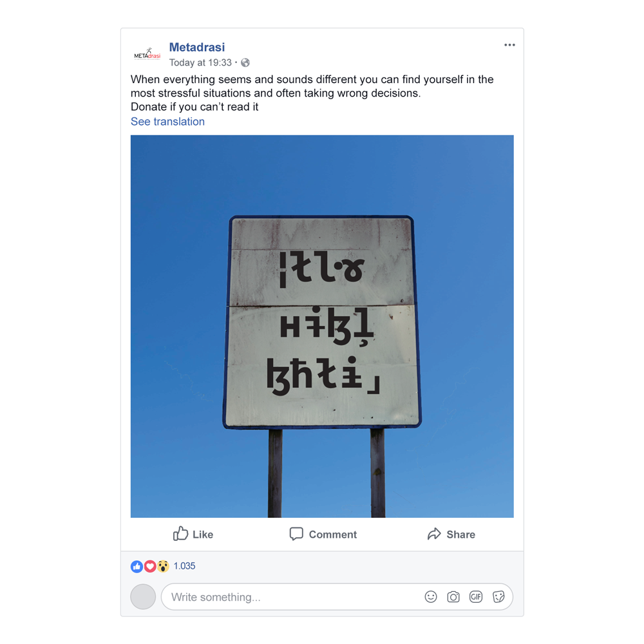Open the road sign post image
This screenshot has height=644, width=644.
pos(322,326)
